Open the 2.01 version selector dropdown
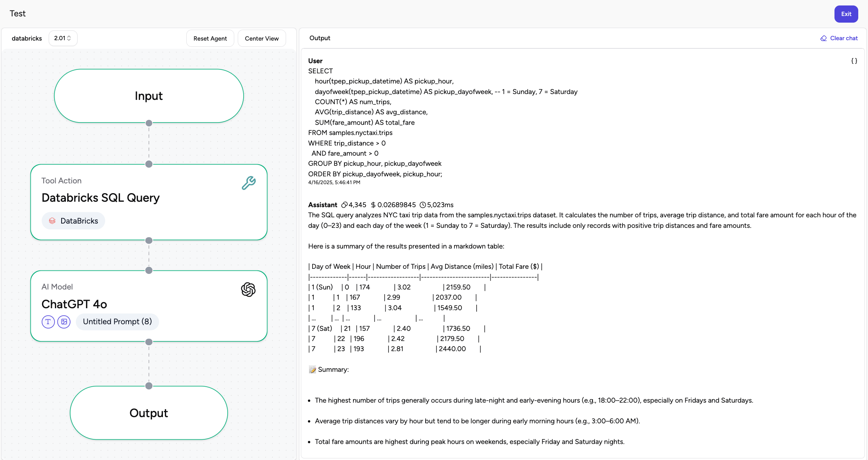Viewport: 868px width, 460px height. coord(63,38)
